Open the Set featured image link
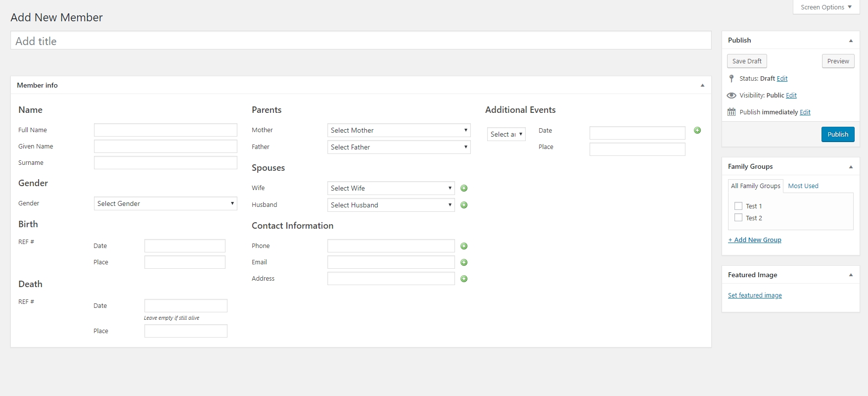868x396 pixels. [755, 296]
